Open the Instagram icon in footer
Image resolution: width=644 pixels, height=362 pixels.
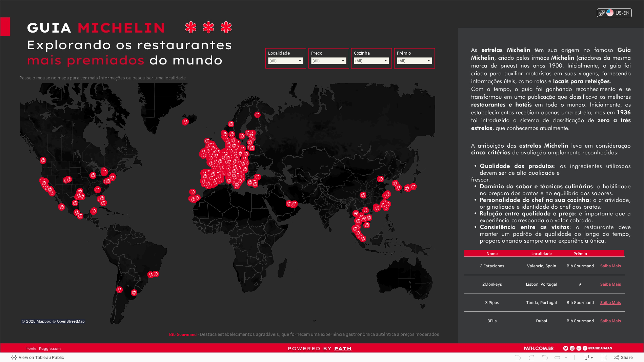point(572,348)
